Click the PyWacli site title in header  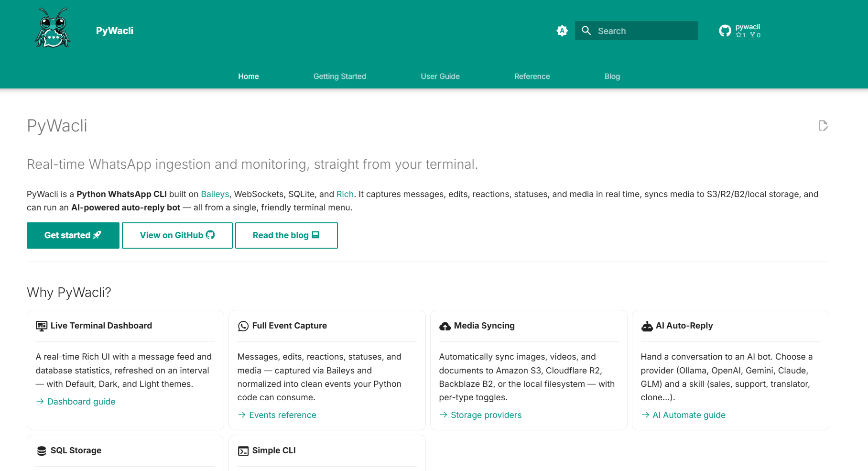click(115, 31)
